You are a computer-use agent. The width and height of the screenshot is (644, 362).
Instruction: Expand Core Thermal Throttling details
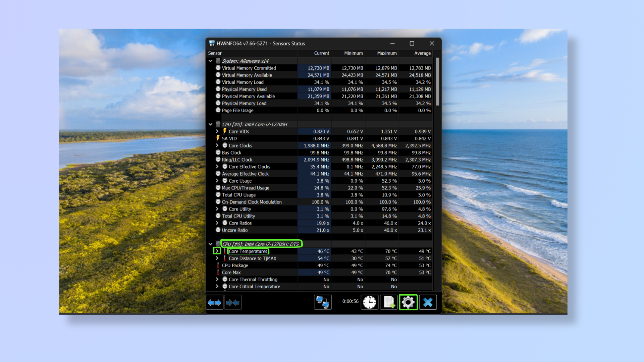(x=217, y=279)
